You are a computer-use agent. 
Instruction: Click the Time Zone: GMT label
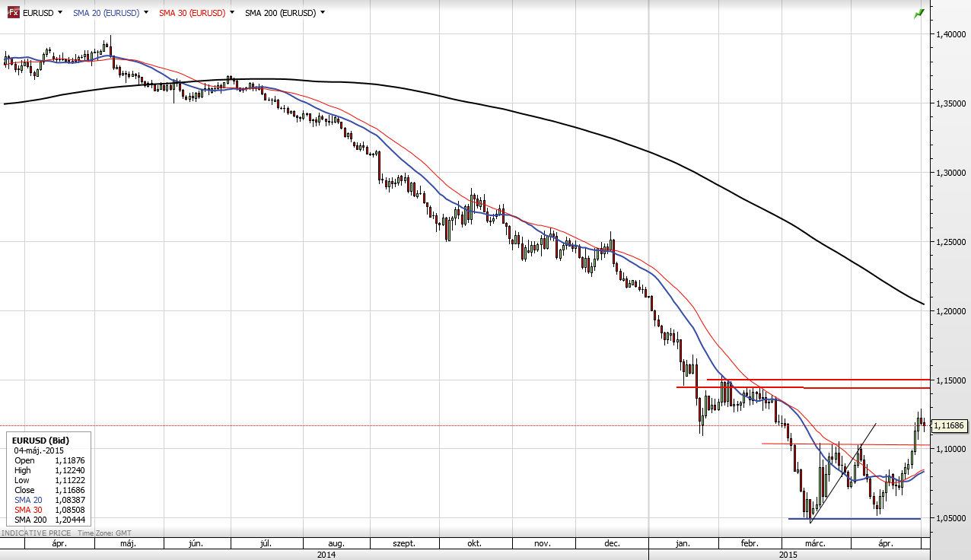[x=103, y=533]
